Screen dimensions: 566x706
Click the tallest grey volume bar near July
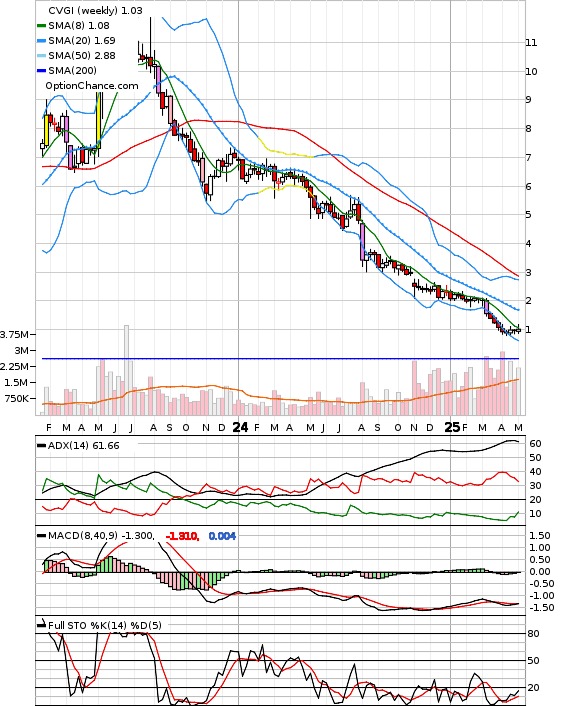tap(127, 370)
